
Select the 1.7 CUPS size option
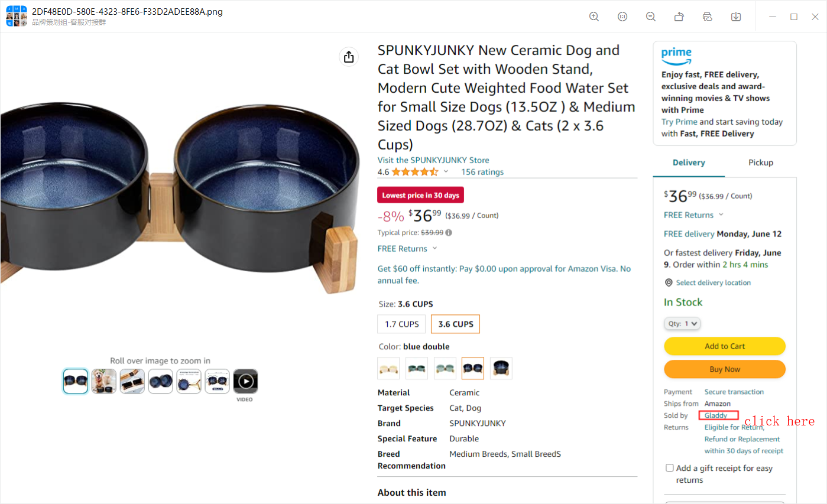pyautogui.click(x=401, y=324)
